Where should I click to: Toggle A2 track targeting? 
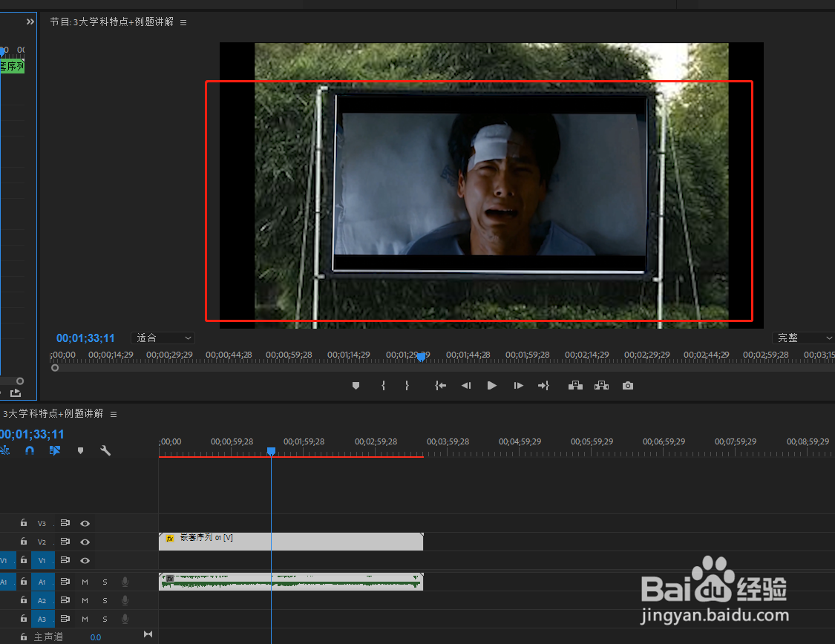(42, 600)
